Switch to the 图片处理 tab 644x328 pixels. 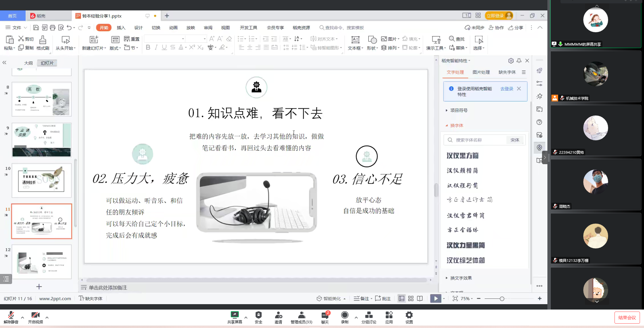coord(481,72)
